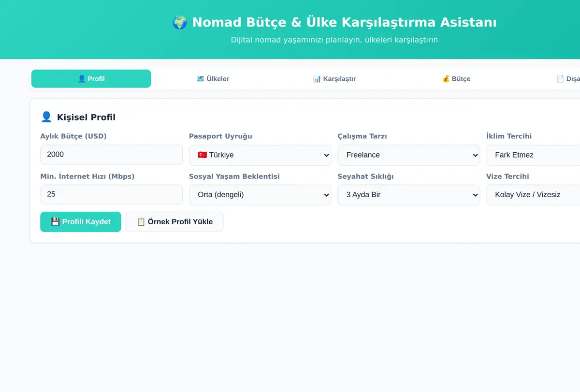Click the Profili Kaydet button
Screen dimensions: 580x392
coord(81,222)
